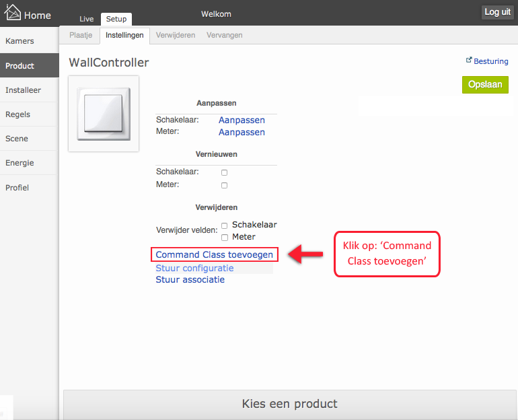This screenshot has height=420, width=518.
Task: Open the Vervangen tab
Action: pyautogui.click(x=224, y=35)
